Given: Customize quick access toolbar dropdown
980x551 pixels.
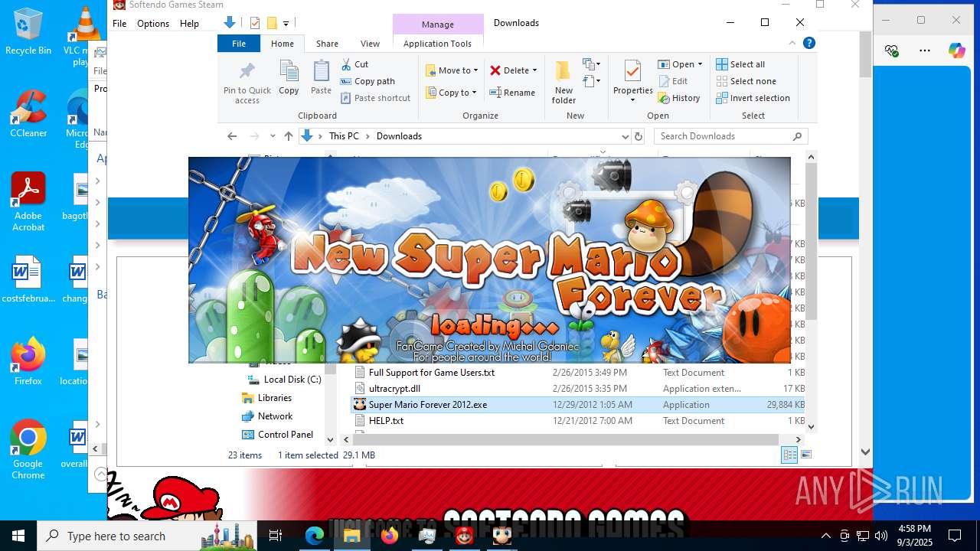Looking at the screenshot, I should [286, 24].
